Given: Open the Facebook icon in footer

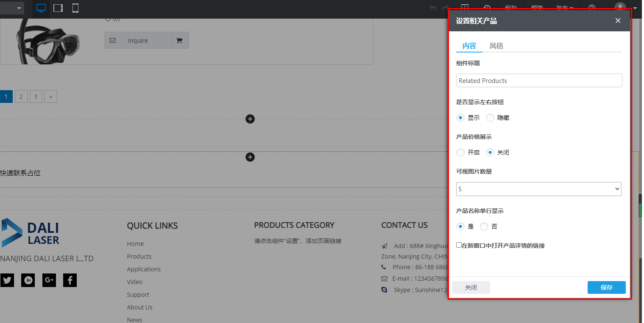Looking at the screenshot, I should 70,280.
